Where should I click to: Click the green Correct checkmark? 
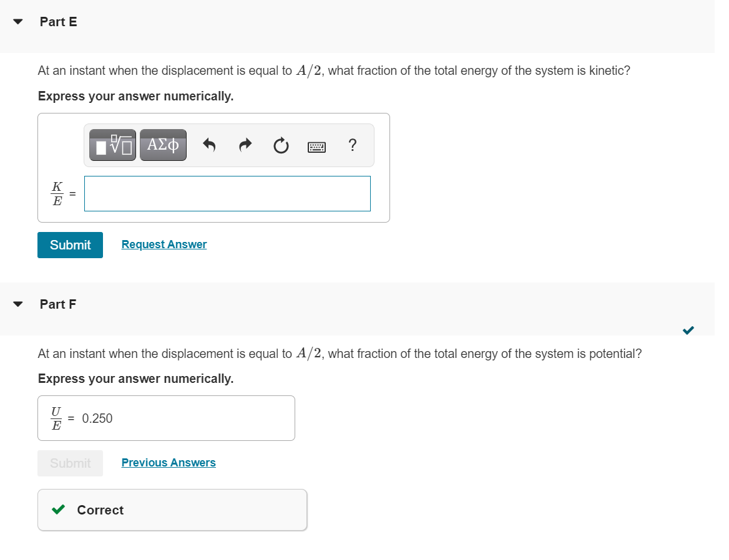(x=57, y=509)
